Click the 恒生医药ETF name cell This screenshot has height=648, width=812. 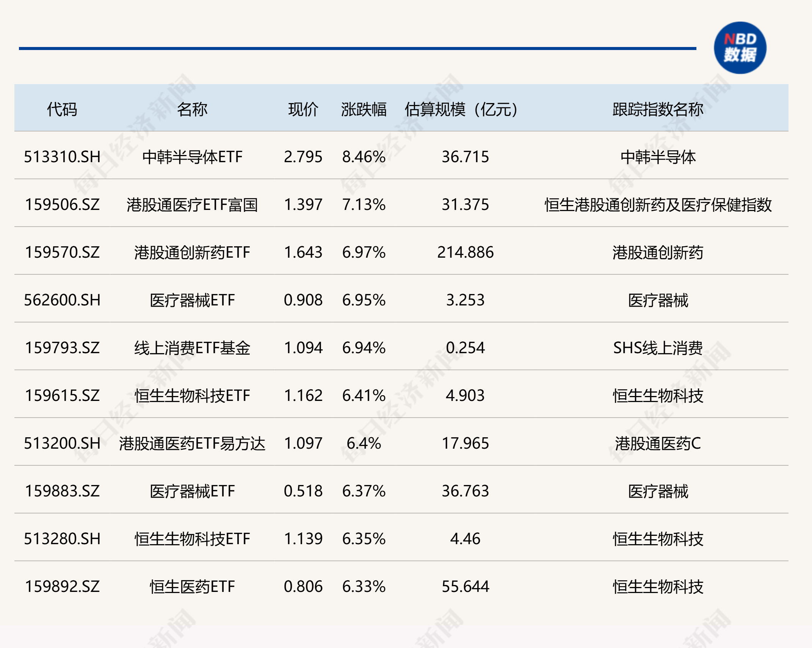(x=192, y=587)
